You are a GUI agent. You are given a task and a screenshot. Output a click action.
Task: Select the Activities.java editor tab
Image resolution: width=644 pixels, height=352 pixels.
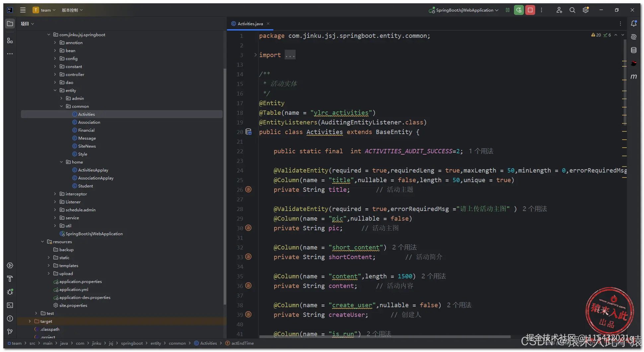pyautogui.click(x=250, y=24)
